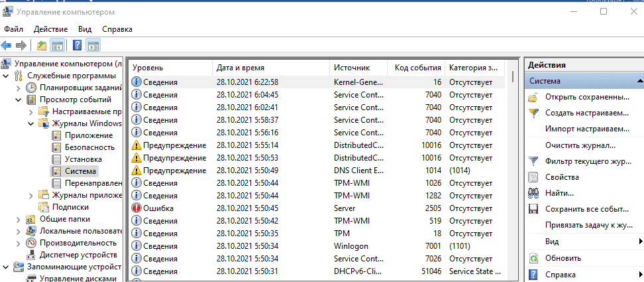Click the green Refresh icon
This screenshot has width=644, height=282.
533,258
